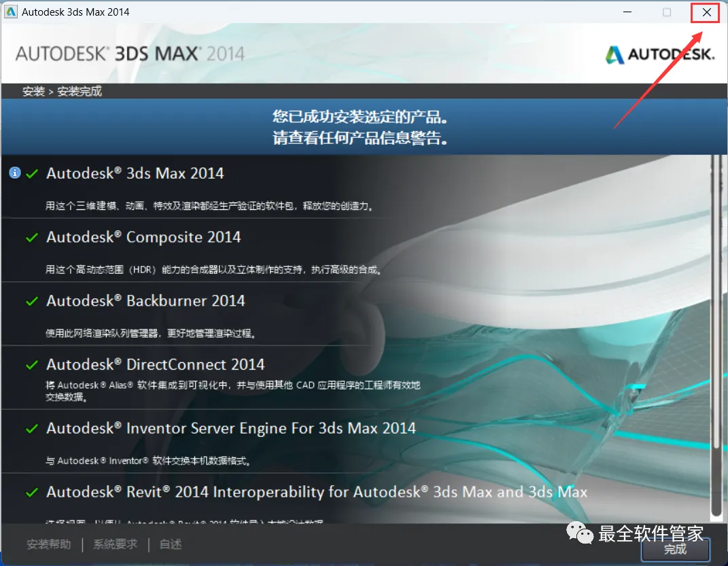
Task: Open the 安装帮助 link
Action: [x=49, y=544]
